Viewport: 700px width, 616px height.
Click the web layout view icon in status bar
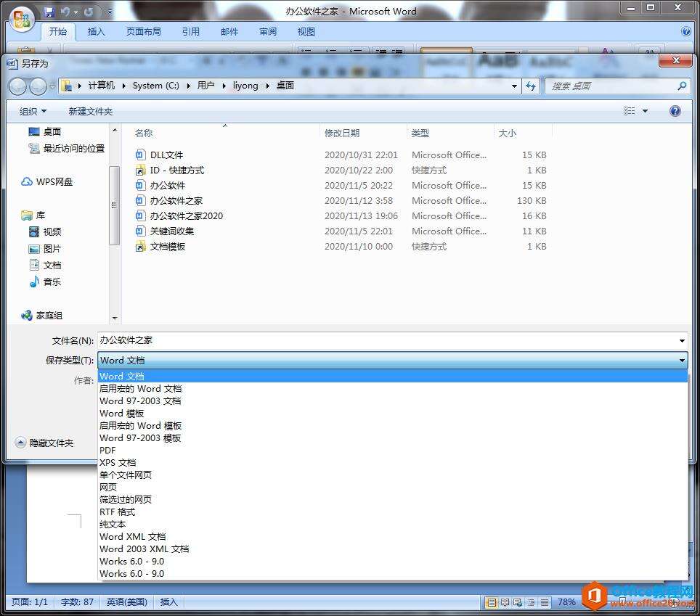[518, 603]
